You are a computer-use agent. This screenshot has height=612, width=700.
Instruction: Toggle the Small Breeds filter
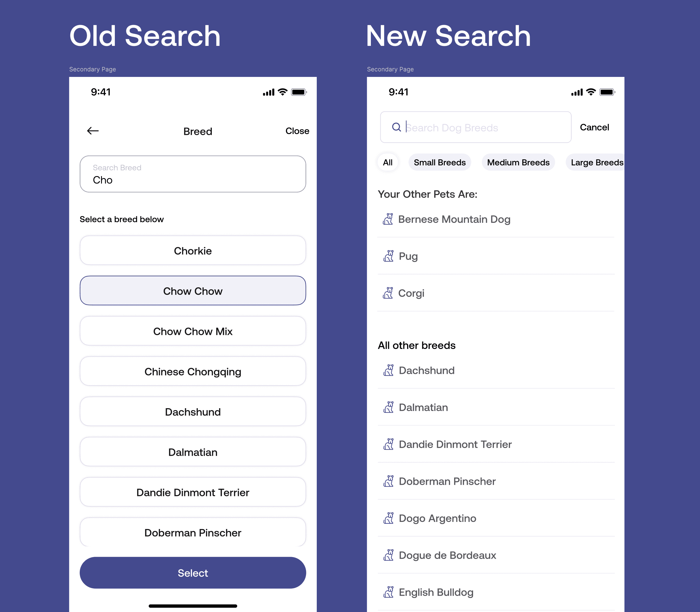[x=439, y=162]
